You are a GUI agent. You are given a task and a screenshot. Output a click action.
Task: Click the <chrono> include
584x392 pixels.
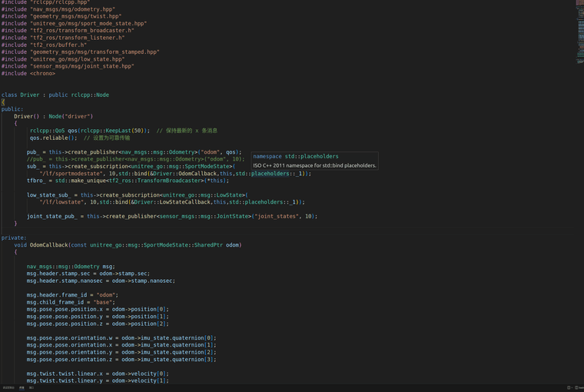point(42,74)
